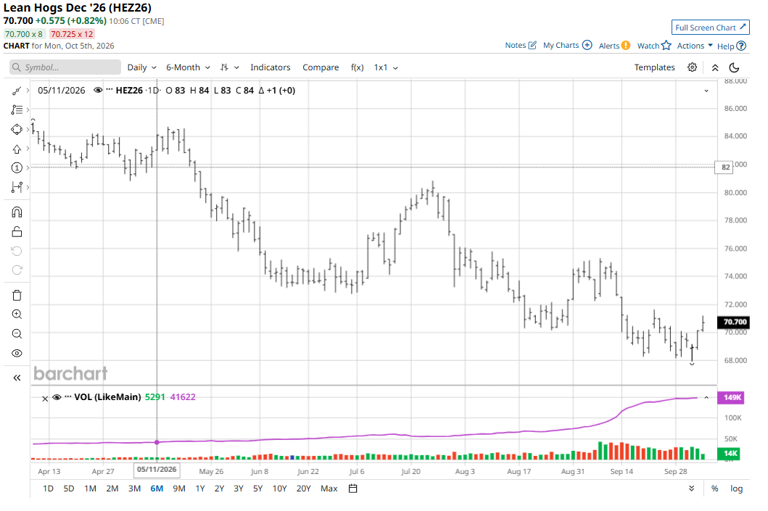Image resolution: width=768 pixels, height=511 pixels.
Task: Open the Daily frequency dropdown
Action: [x=142, y=67]
